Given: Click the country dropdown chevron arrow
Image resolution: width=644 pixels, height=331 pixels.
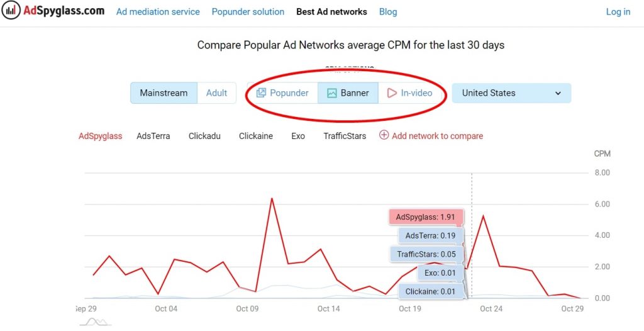Looking at the screenshot, I should point(558,93).
